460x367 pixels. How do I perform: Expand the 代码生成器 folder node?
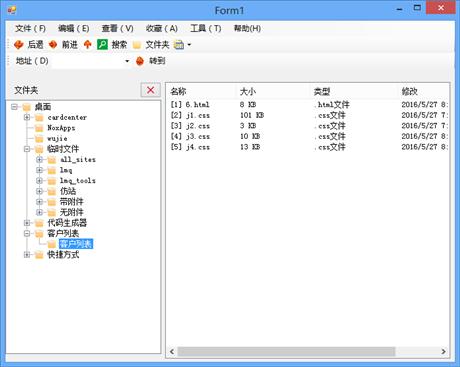click(27, 223)
